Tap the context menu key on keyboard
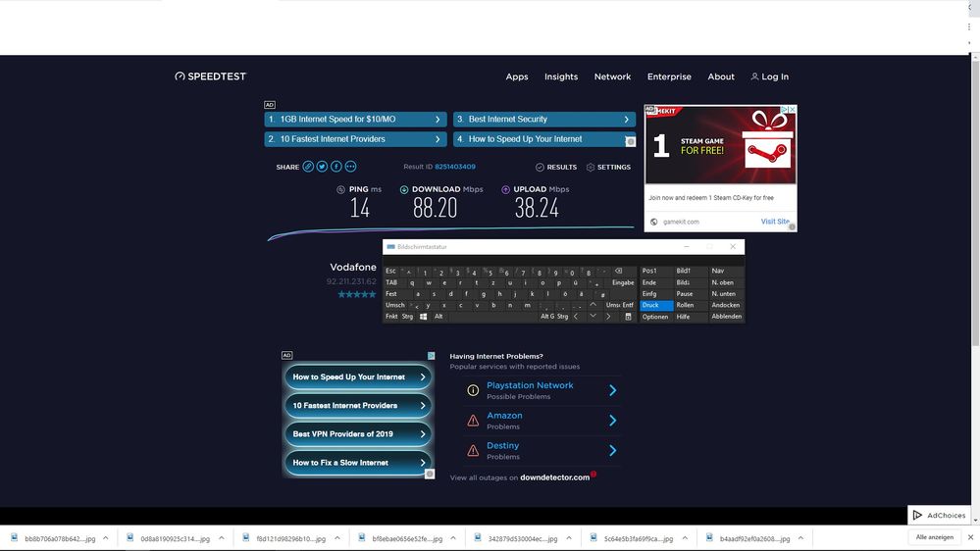This screenshot has height=551, width=980. pos(628,317)
